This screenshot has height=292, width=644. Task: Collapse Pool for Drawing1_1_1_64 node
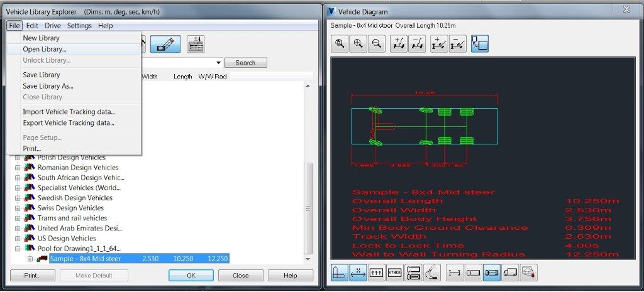(18, 249)
